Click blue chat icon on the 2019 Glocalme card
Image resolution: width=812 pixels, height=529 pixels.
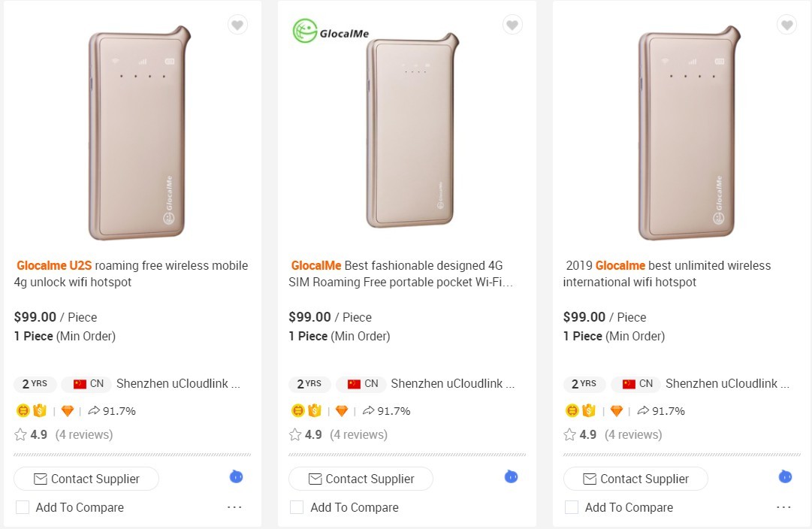pos(786,477)
